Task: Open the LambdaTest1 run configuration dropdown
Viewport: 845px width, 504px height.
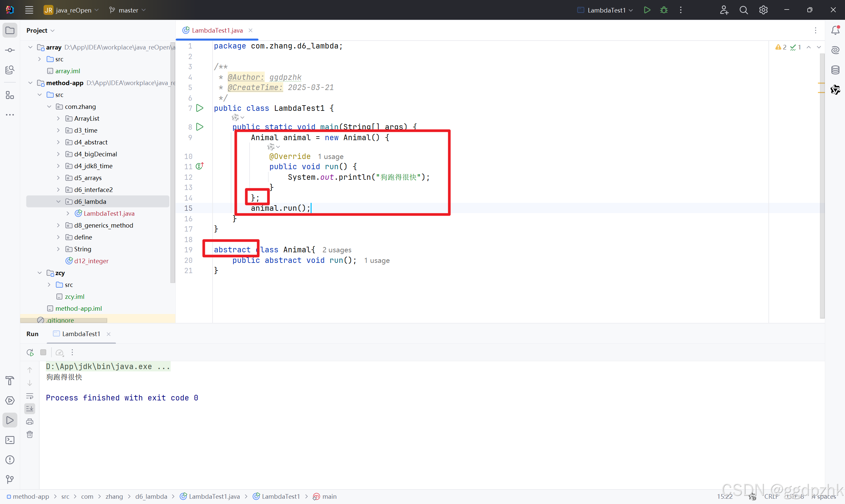Action: tap(606, 10)
